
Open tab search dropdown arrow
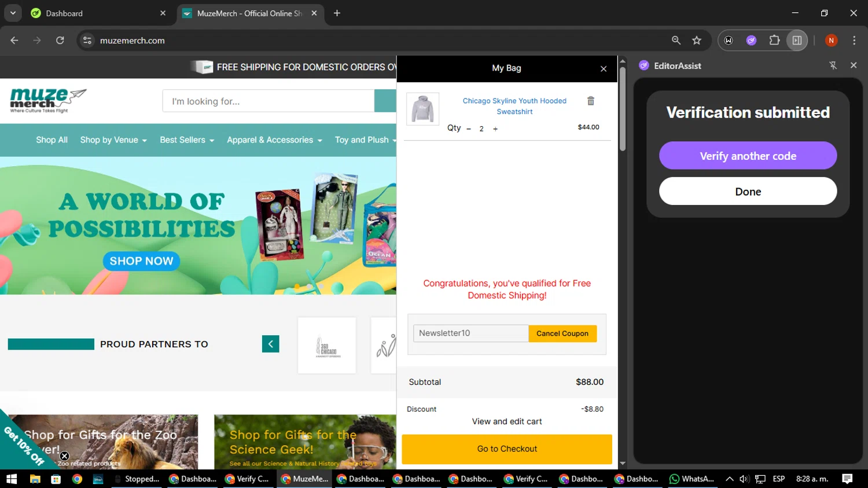point(13,13)
